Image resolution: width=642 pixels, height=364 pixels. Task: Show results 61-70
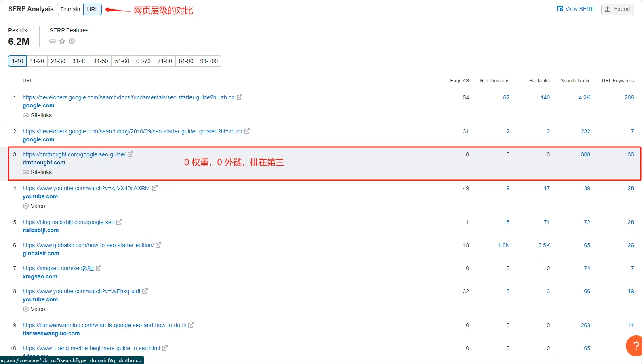143,61
